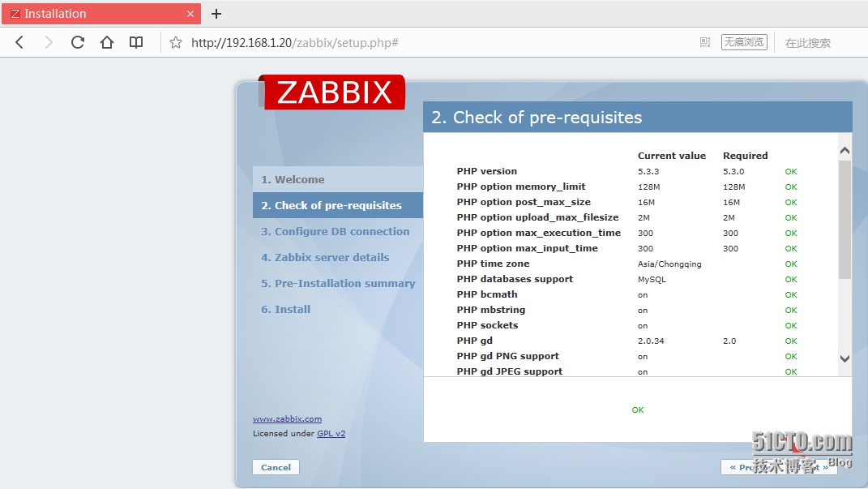Click the 'PHP version' row label
868x489 pixels.
[x=486, y=171]
